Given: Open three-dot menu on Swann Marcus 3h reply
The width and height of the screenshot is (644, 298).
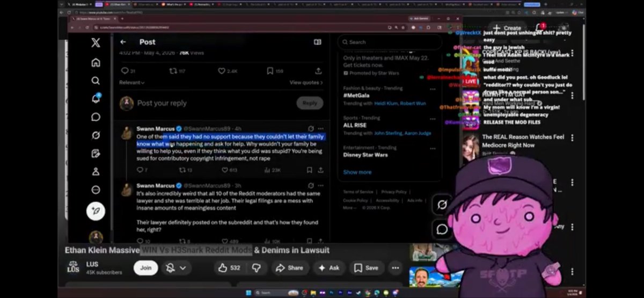Looking at the screenshot, I should coord(320,186).
